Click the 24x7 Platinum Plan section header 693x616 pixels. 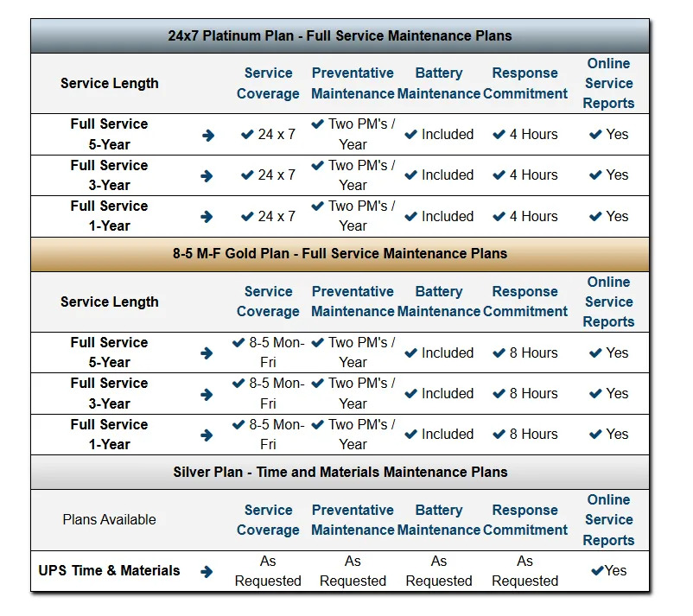click(x=340, y=35)
